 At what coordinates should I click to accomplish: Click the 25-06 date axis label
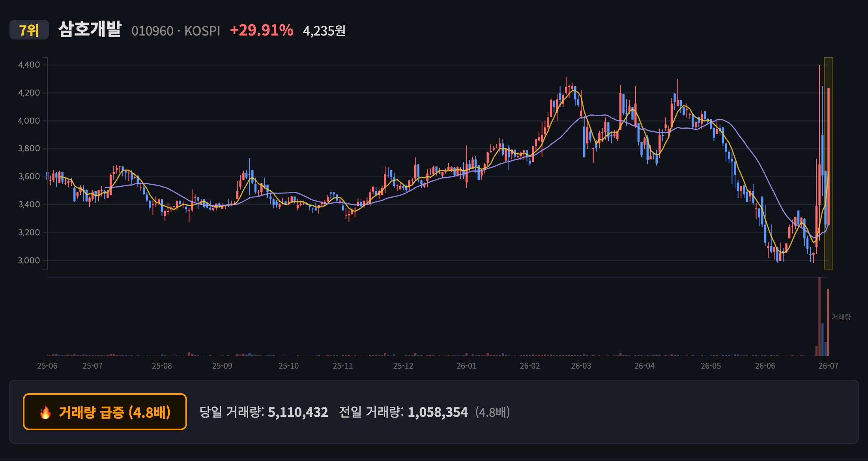point(47,366)
